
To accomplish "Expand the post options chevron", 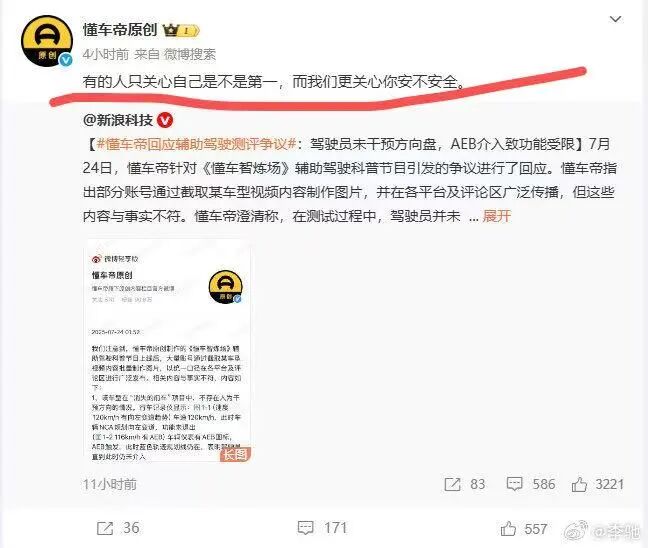I will click(x=616, y=19).
